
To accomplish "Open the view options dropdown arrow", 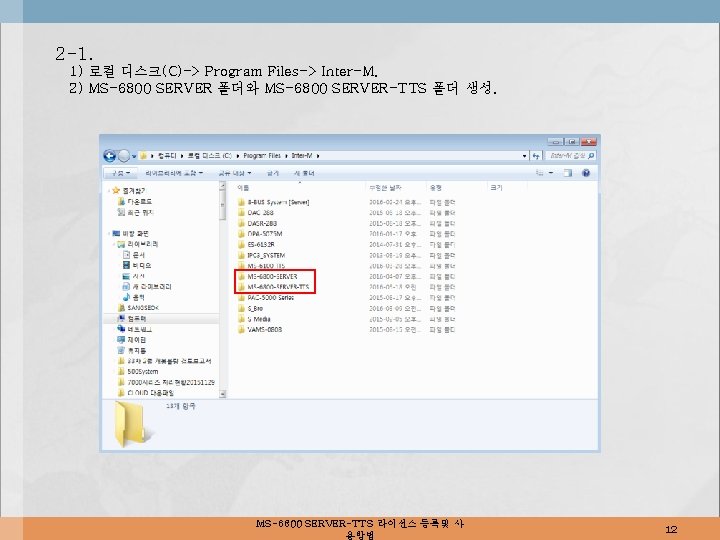I will [551, 173].
